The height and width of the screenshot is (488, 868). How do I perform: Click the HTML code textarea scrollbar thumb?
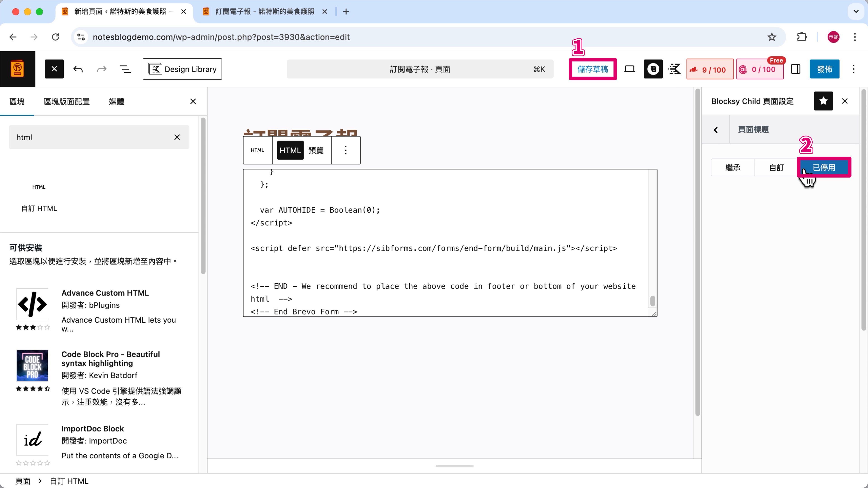point(652,301)
